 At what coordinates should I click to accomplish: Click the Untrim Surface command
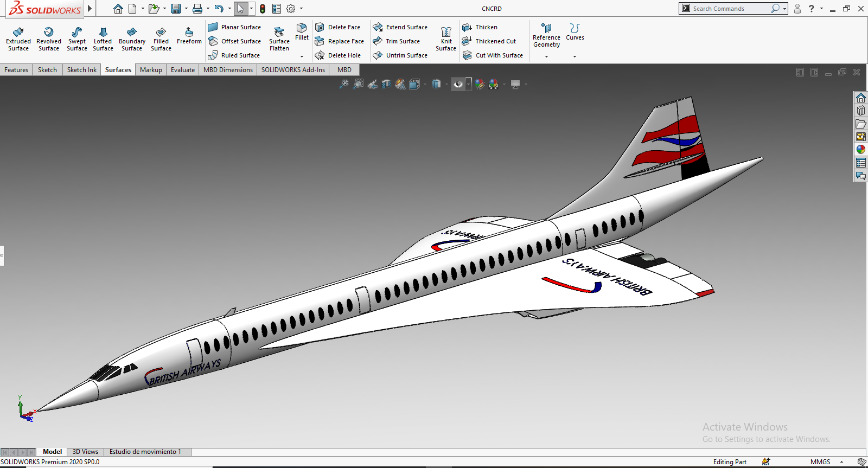pos(400,55)
